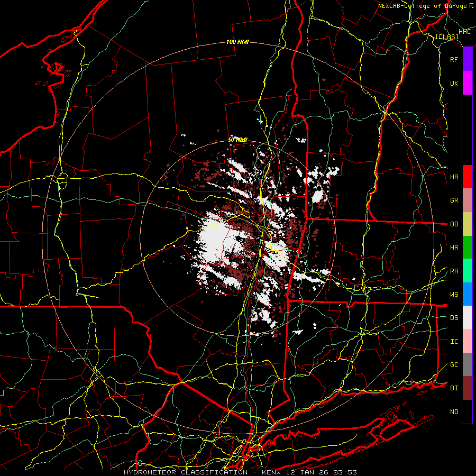The image size is (476, 476).
Task: Click the RA legend label
Action: click(454, 271)
